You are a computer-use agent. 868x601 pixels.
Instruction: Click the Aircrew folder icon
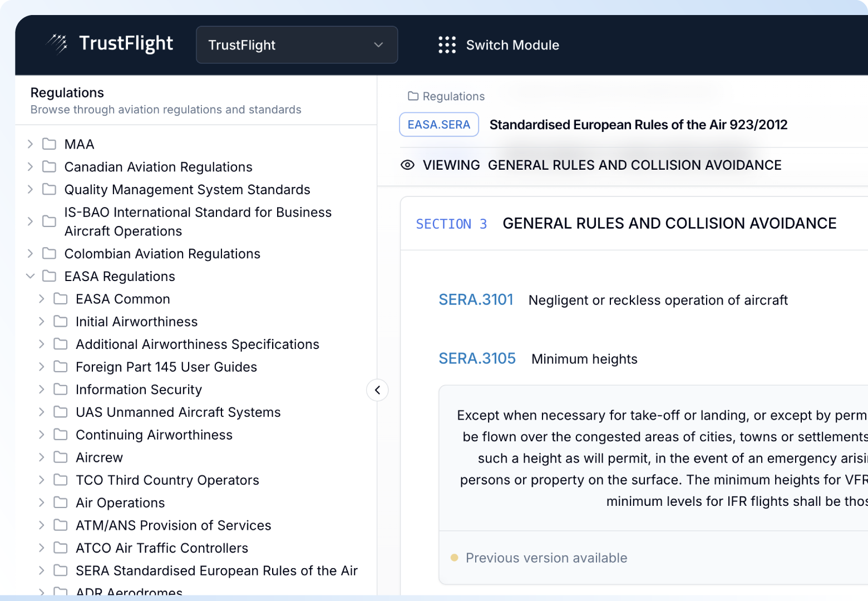point(61,457)
